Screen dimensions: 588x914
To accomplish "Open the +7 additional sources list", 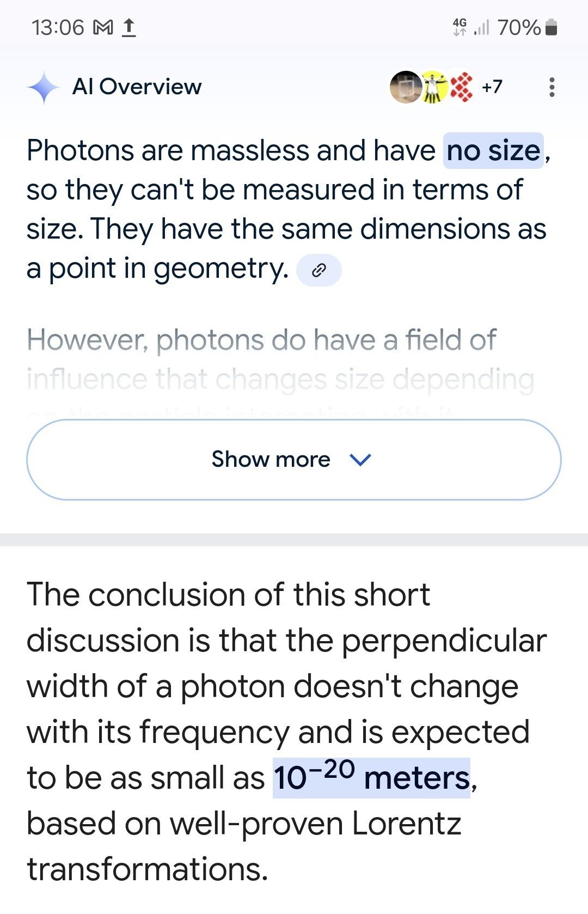I will click(x=492, y=87).
